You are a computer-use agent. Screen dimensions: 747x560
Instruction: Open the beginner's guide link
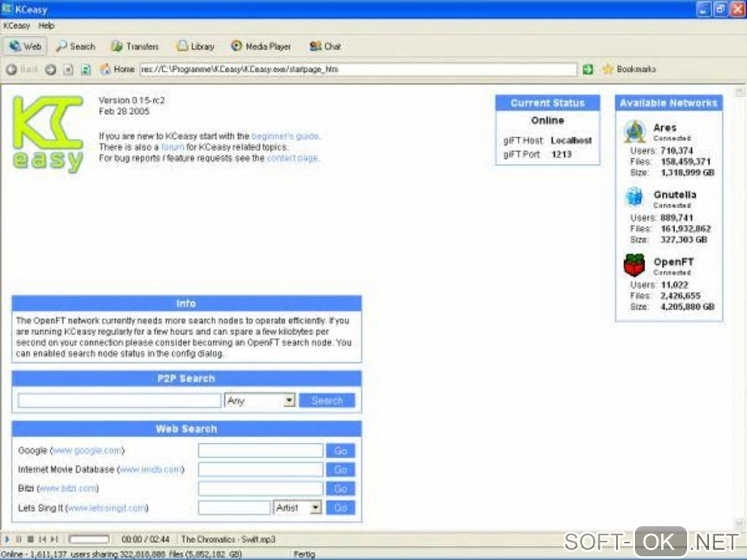286,136
